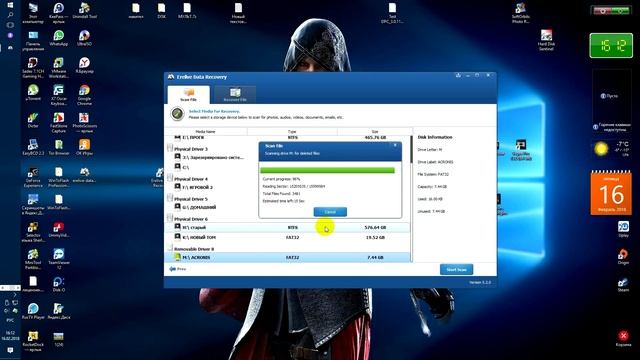Open the WhatsApp desktop shortcut
This screenshot has height=360, width=640.
[x=59, y=38]
